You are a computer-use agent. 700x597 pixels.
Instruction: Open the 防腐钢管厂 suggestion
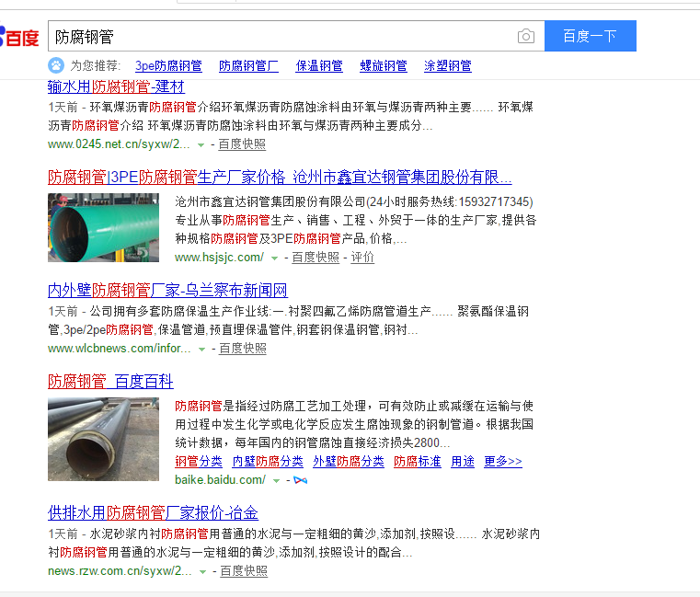tap(248, 66)
